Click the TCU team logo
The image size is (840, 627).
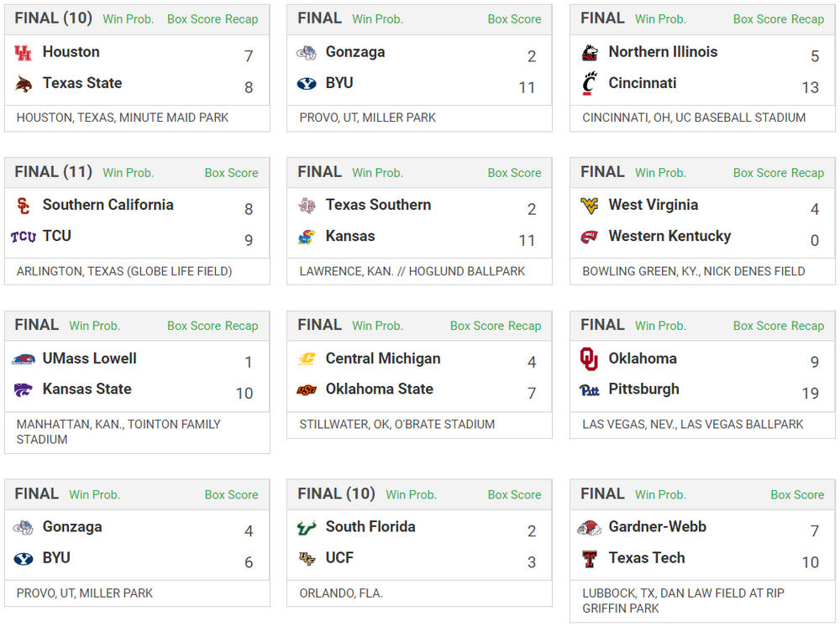[x=24, y=237]
